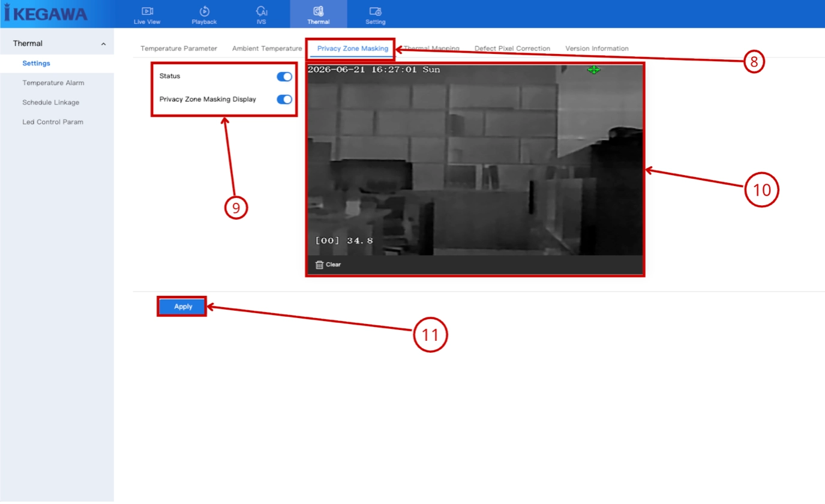Collapse the Thermal sidebar section
Image resolution: width=825 pixels, height=504 pixels.
click(x=103, y=44)
